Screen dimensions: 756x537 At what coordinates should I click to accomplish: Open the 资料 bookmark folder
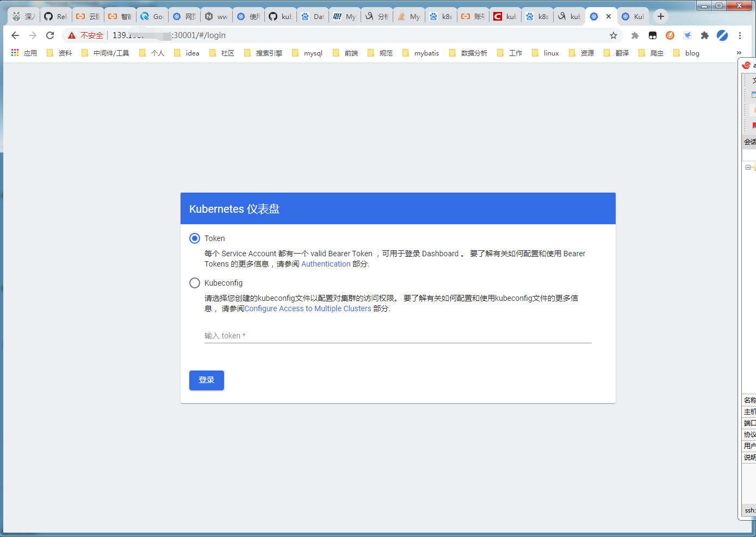pos(59,53)
